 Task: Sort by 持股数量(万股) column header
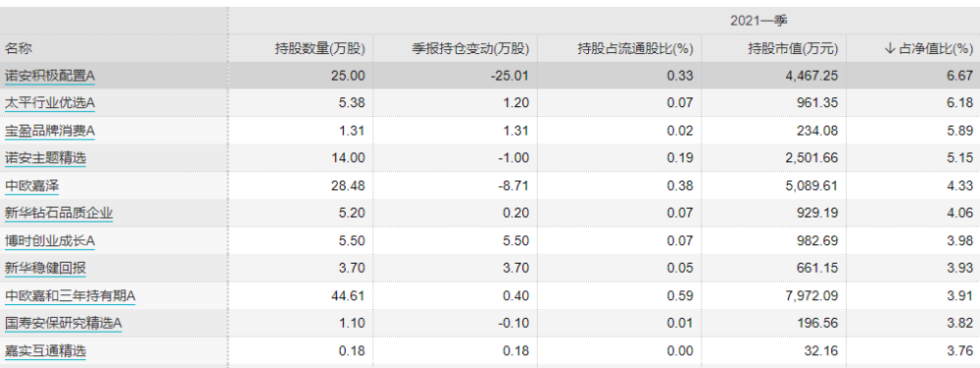320,49
